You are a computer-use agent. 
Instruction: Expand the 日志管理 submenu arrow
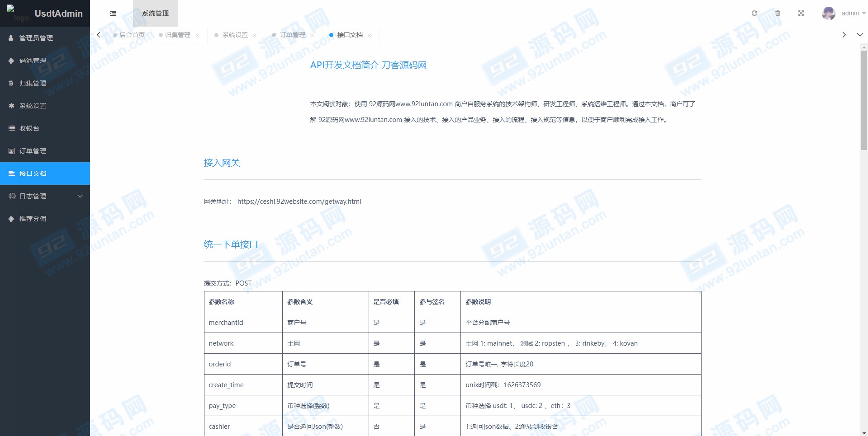[80, 196]
